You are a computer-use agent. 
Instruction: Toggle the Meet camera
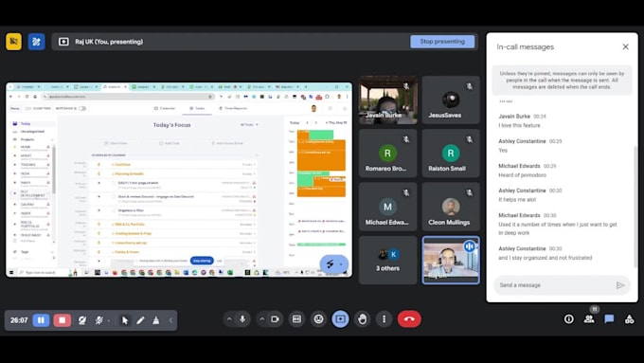(x=275, y=319)
